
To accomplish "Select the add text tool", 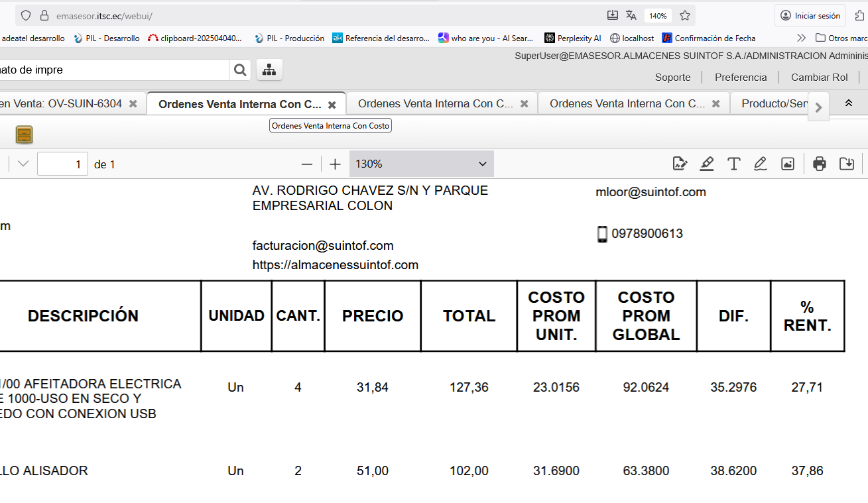I will click(x=734, y=164).
